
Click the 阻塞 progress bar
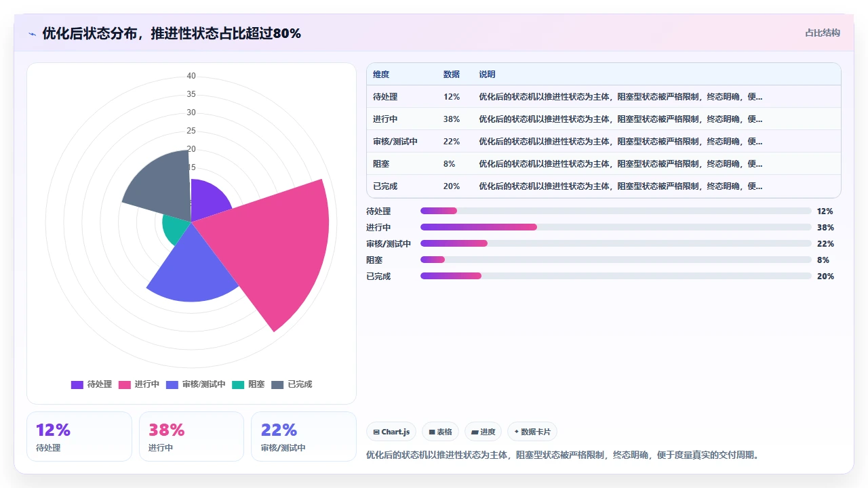click(616, 260)
